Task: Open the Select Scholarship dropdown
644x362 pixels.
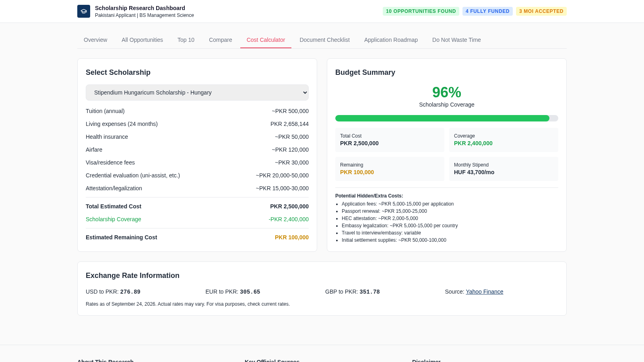Action: [x=197, y=93]
